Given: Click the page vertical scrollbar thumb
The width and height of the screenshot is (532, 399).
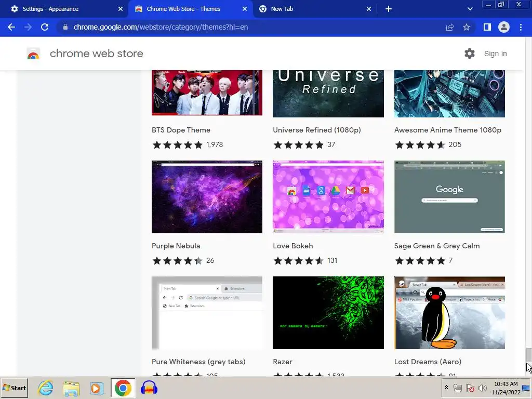Looking at the screenshot, I should (528, 355).
